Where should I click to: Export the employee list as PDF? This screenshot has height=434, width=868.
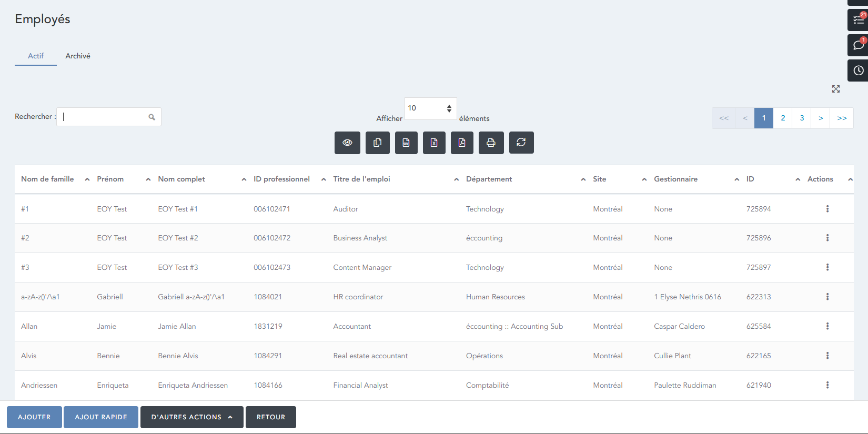click(x=462, y=143)
